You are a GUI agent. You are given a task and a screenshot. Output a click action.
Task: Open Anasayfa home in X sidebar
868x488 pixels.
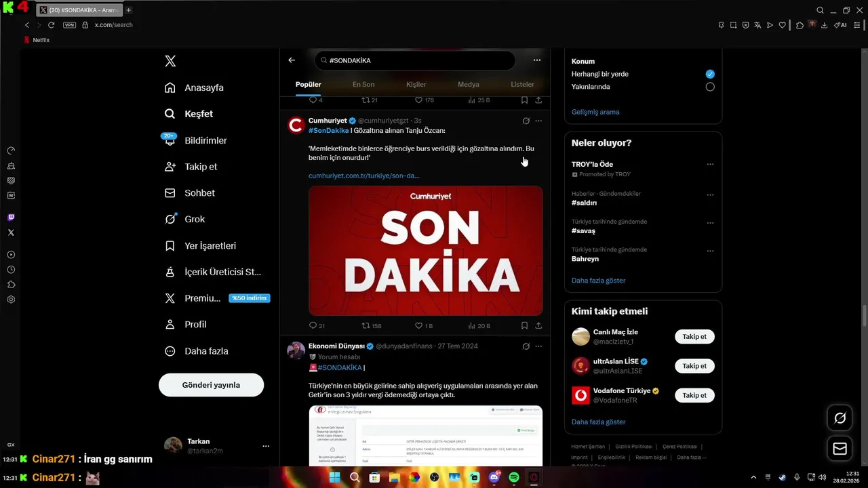pyautogui.click(x=194, y=87)
